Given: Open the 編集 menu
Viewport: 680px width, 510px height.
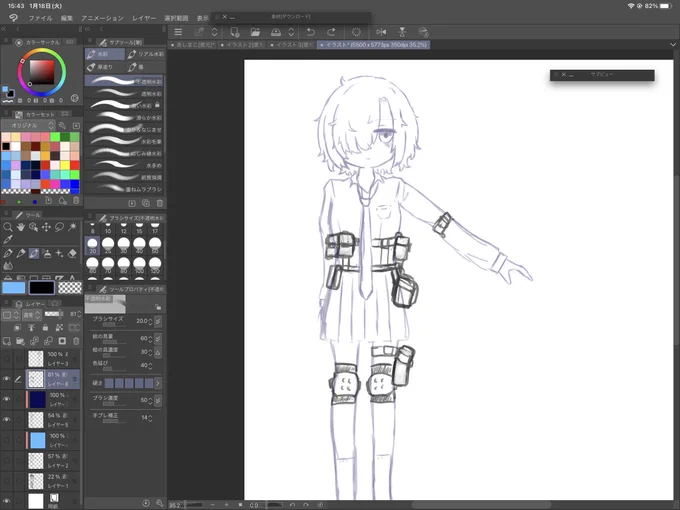Looking at the screenshot, I should tap(67, 18).
